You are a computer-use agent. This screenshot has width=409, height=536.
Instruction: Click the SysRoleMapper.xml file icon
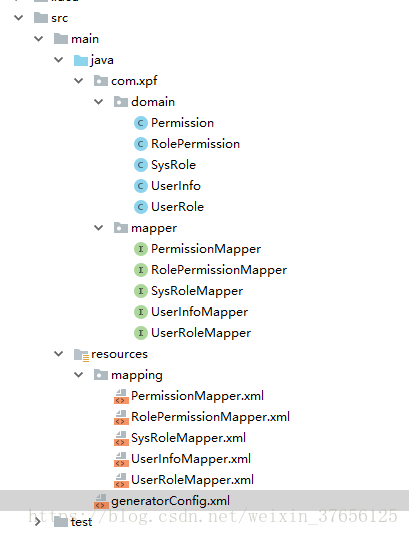121,439
